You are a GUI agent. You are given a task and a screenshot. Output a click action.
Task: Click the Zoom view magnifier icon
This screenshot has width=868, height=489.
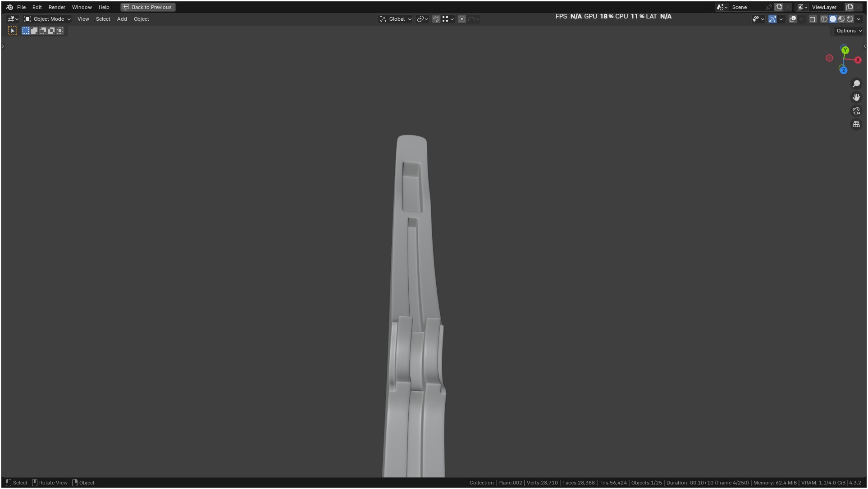[x=856, y=84]
